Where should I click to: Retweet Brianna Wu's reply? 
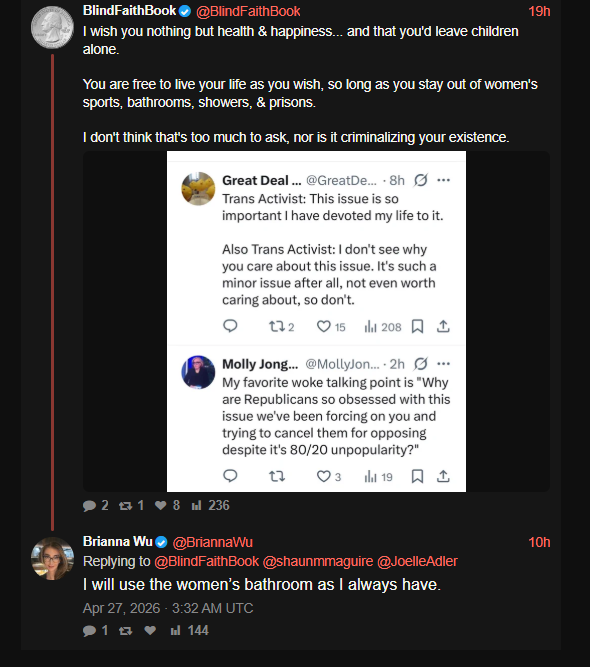(x=125, y=630)
